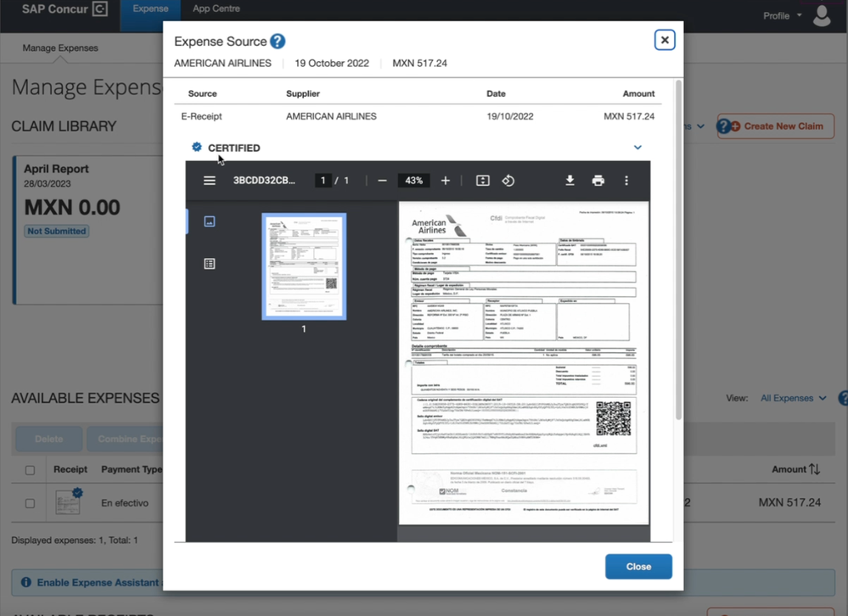Combine selected expenses
The image size is (848, 616).
tap(126, 439)
